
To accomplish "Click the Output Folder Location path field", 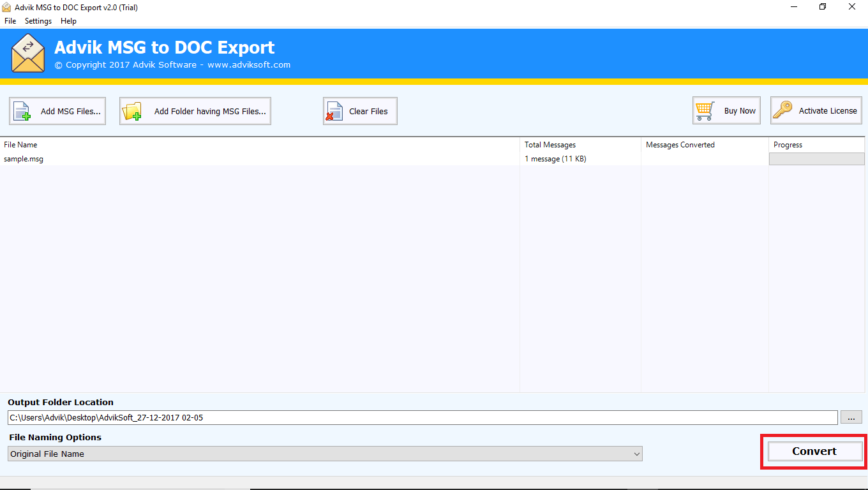I will tap(423, 418).
